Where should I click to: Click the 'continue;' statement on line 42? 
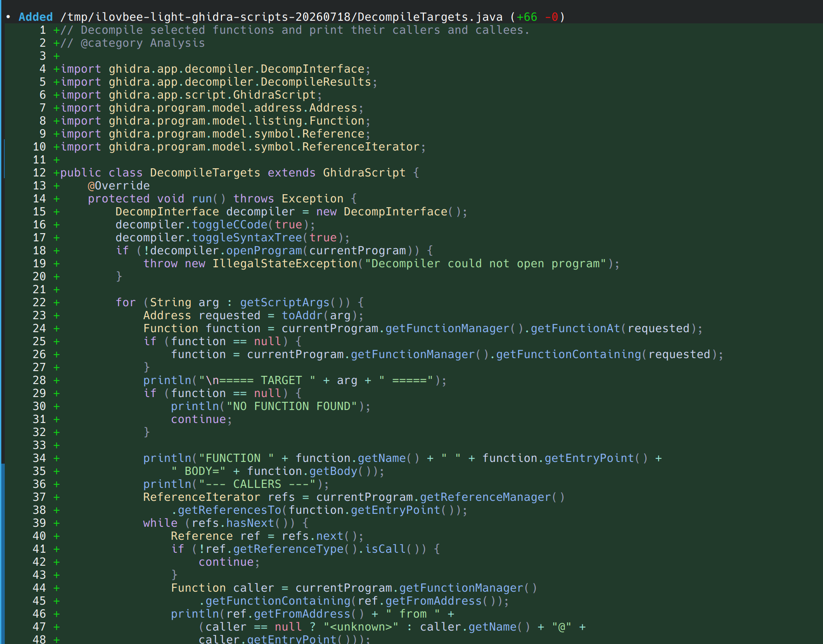[x=229, y=562]
